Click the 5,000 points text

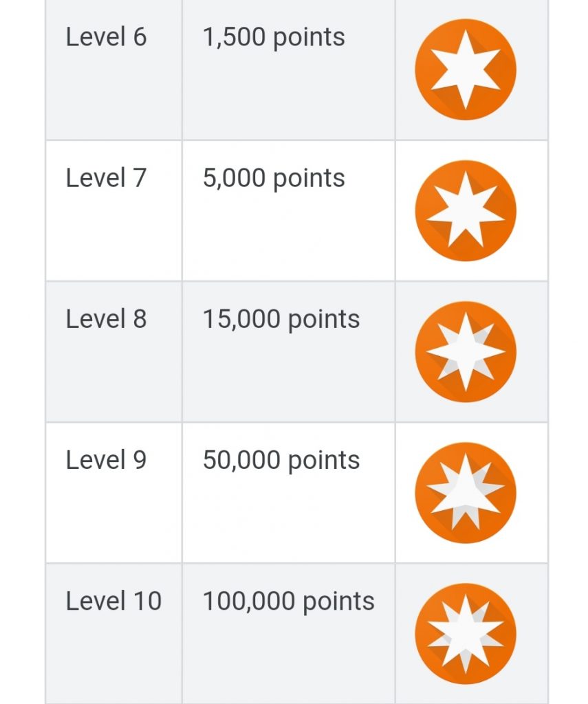[274, 179]
